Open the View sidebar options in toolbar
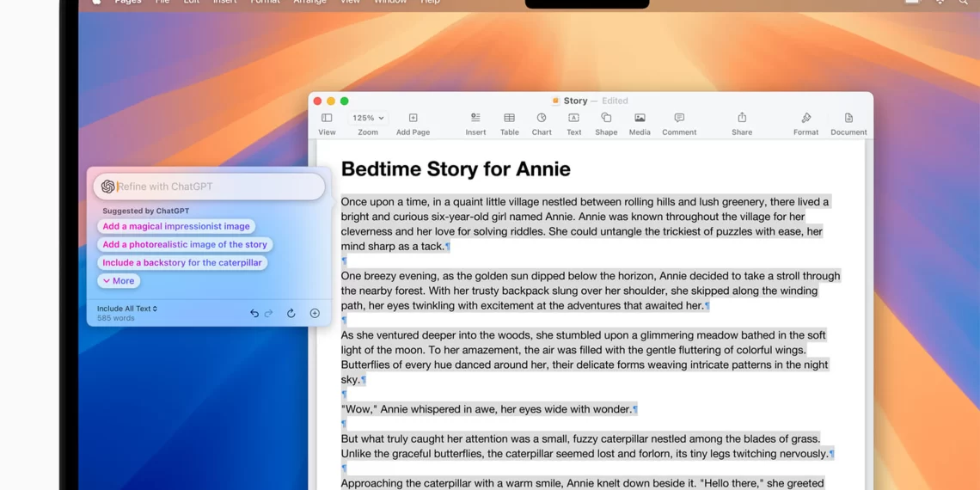 [327, 119]
